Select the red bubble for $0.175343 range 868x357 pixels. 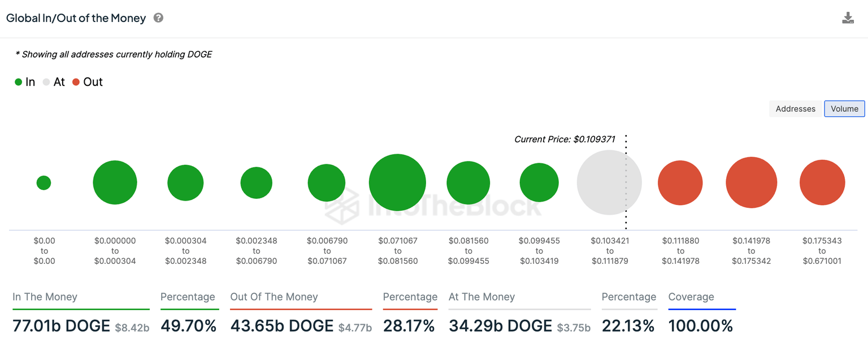point(822,182)
